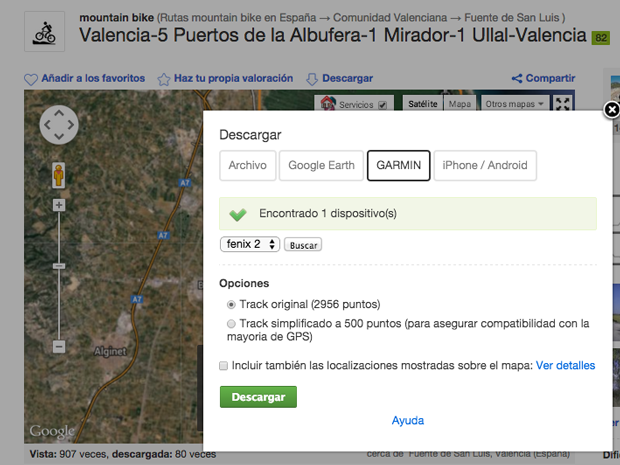The height and width of the screenshot is (465, 620).
Task: Zoom in the map with plus button
Action: 59,205
